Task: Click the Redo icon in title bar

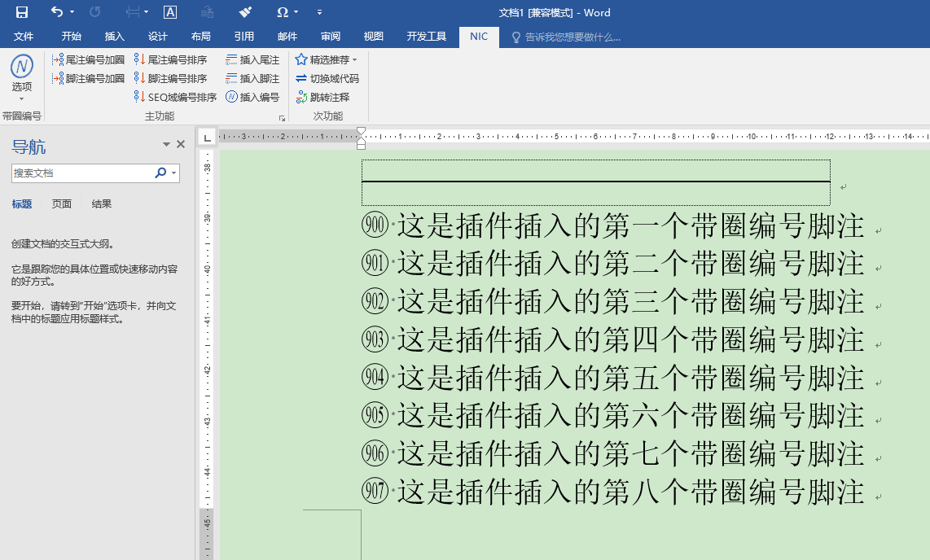Action: 95,12
